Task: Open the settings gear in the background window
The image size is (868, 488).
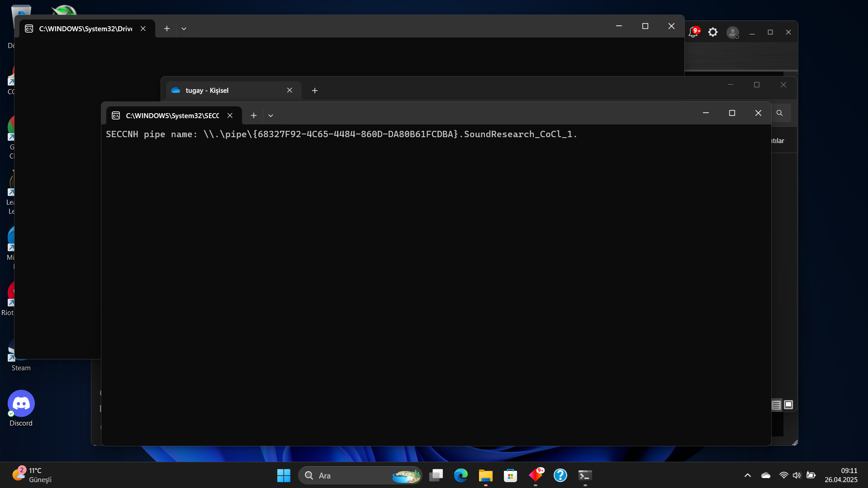Action: tap(713, 32)
